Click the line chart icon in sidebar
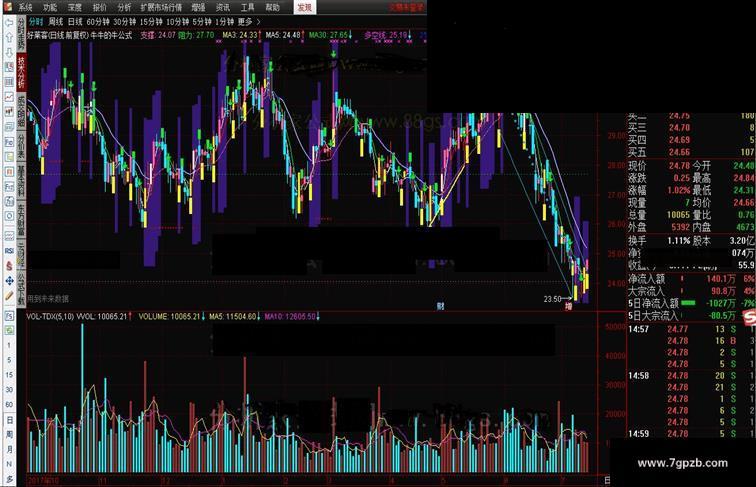 pyautogui.click(x=9, y=97)
